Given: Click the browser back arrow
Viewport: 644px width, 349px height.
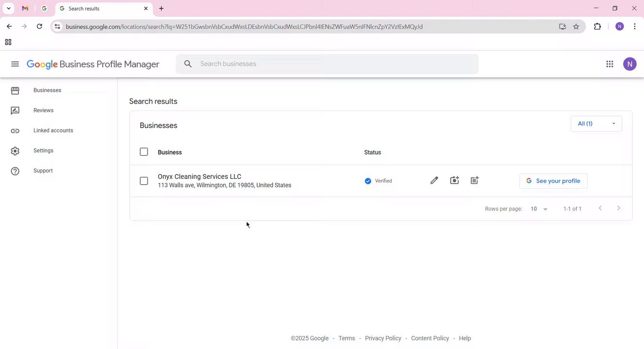Looking at the screenshot, I should (x=9, y=27).
